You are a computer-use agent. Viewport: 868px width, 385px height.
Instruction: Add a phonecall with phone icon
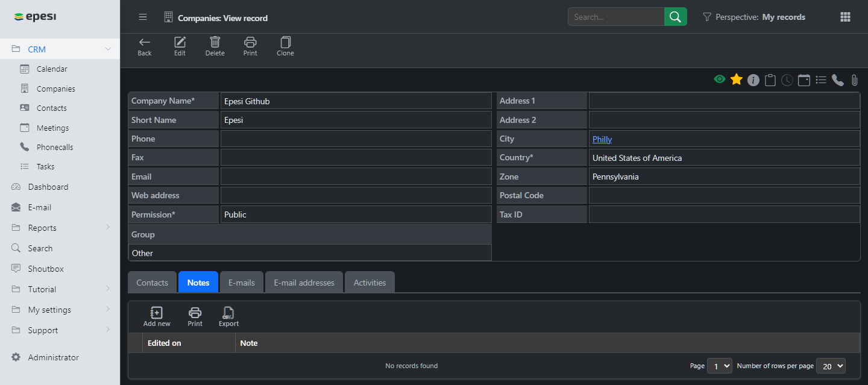click(837, 80)
